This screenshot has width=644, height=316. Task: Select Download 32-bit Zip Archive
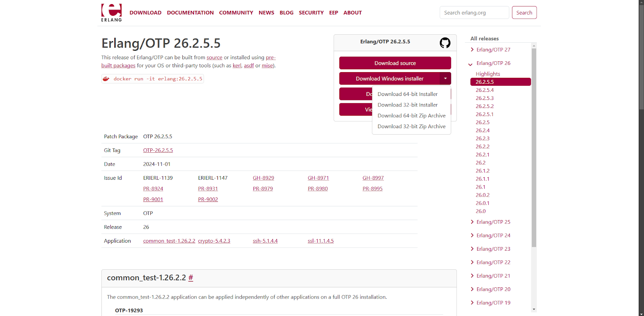coord(411,127)
